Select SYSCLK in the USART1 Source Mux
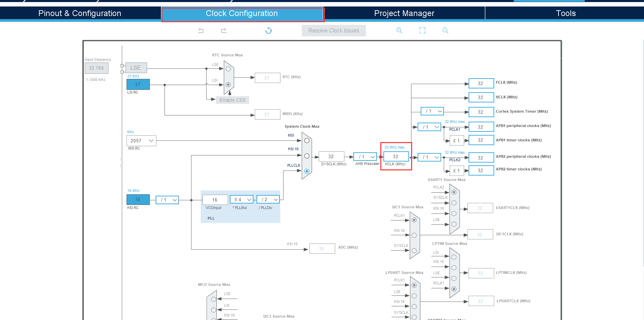Image resolution: width=644 pixels, height=320 pixels. (454, 203)
